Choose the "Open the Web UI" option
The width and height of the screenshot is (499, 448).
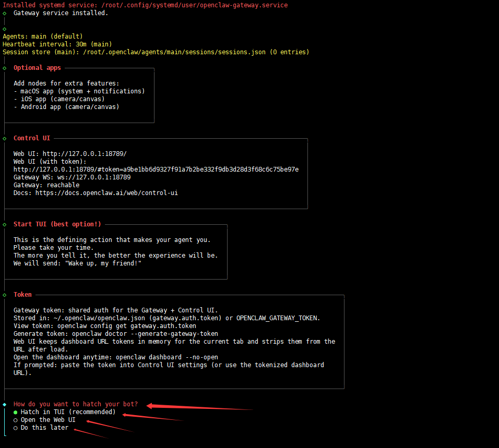coord(48,420)
